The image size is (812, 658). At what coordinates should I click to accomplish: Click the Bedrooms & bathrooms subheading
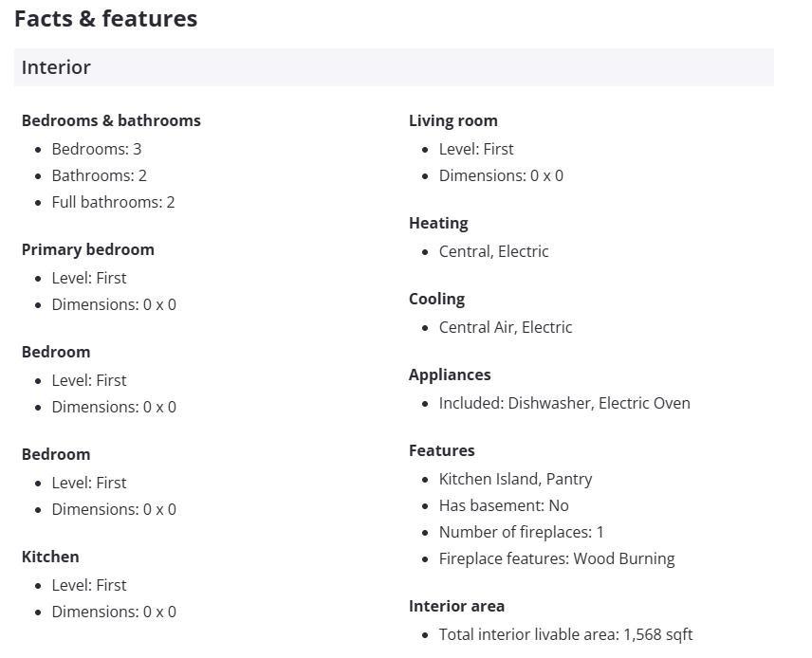(111, 120)
